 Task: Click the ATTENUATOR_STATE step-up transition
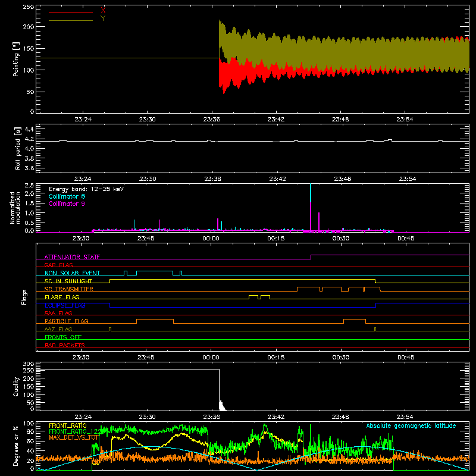(311, 257)
